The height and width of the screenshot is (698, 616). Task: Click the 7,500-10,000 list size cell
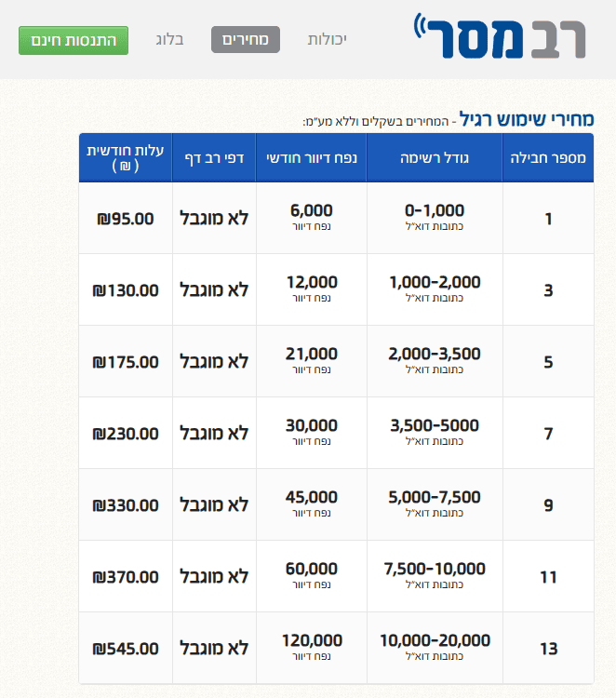point(435,576)
